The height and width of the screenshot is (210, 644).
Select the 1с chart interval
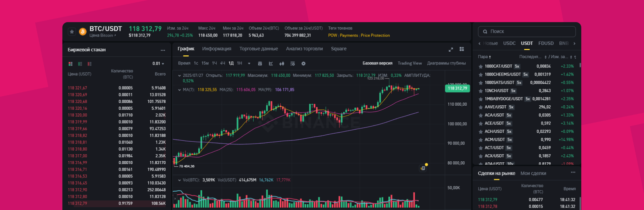point(196,63)
